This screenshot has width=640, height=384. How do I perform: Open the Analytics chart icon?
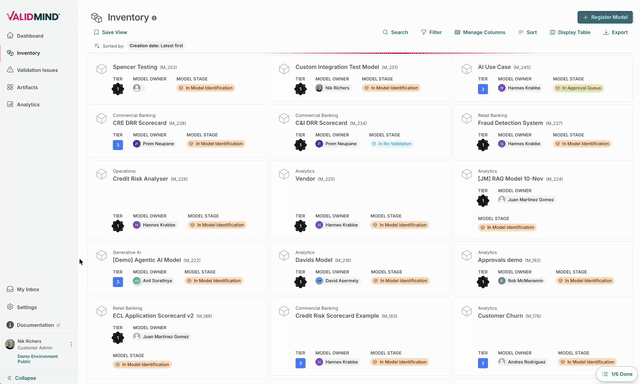click(10, 104)
